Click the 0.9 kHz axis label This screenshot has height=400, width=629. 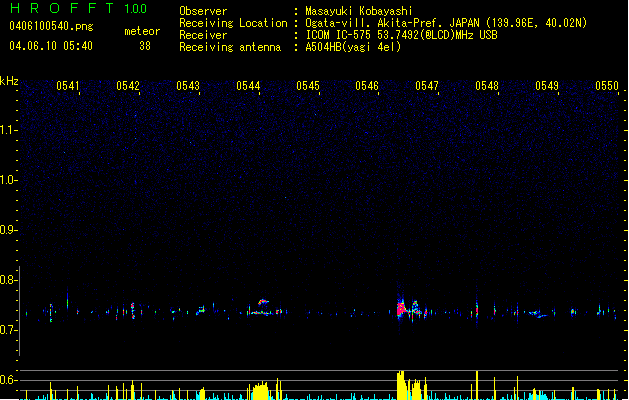click(x=8, y=230)
